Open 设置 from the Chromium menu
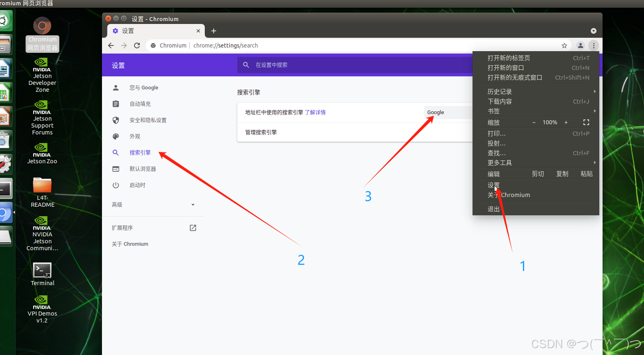This screenshot has height=355, width=644. (536, 185)
